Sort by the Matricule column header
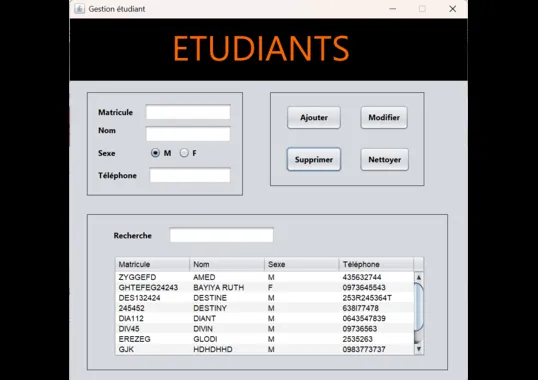This screenshot has width=538, height=380. tap(152, 264)
